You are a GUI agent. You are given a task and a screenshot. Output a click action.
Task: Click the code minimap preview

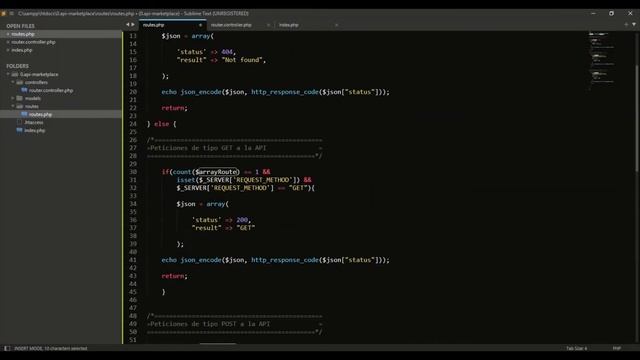[602, 61]
